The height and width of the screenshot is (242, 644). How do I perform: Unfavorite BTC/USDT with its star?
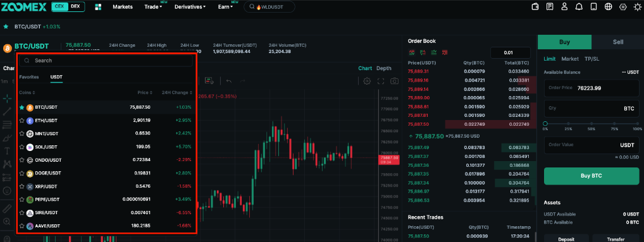point(22,107)
